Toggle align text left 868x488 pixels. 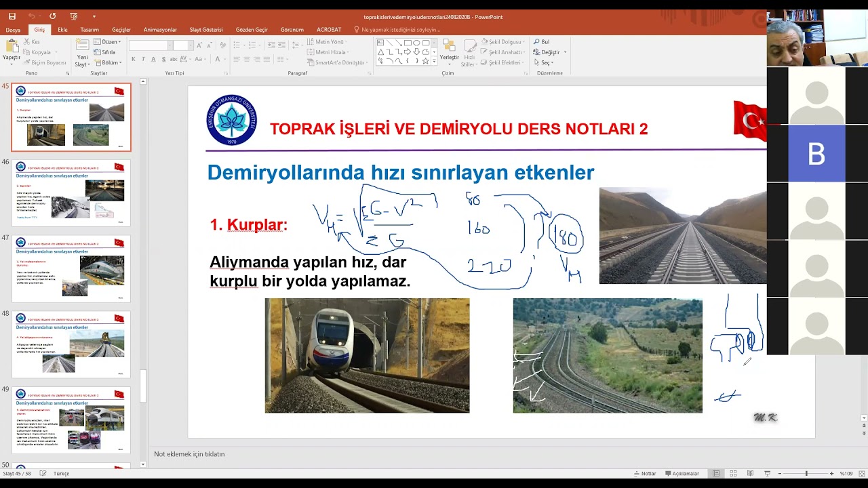tap(237, 59)
